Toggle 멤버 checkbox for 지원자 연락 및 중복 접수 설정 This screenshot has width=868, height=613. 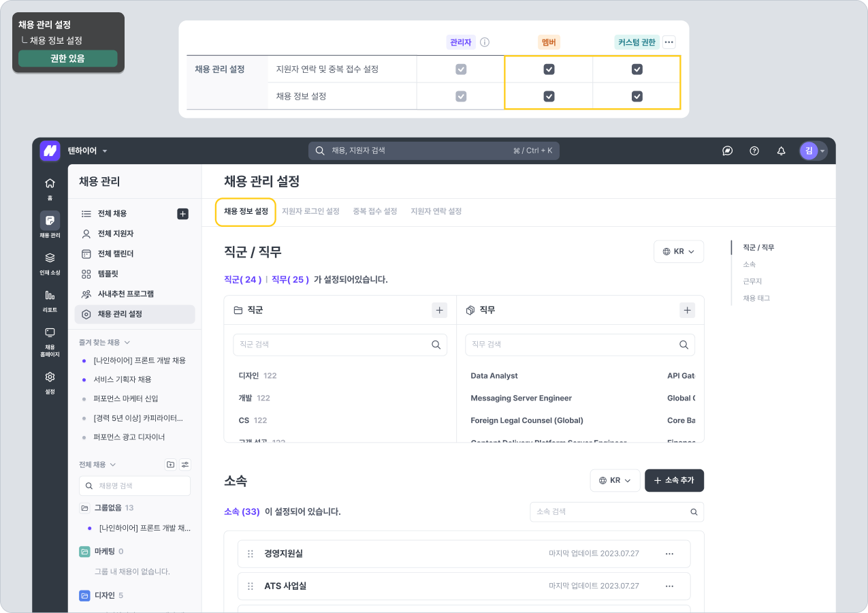(549, 69)
